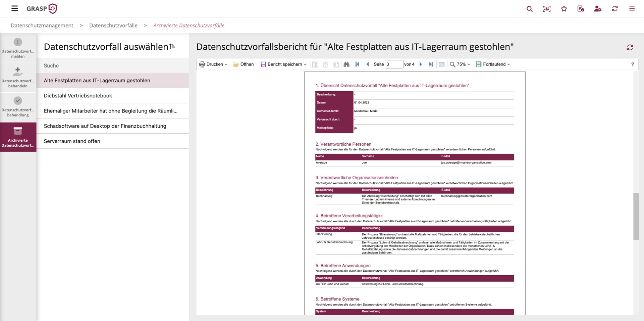Jump to last report page

point(431,64)
